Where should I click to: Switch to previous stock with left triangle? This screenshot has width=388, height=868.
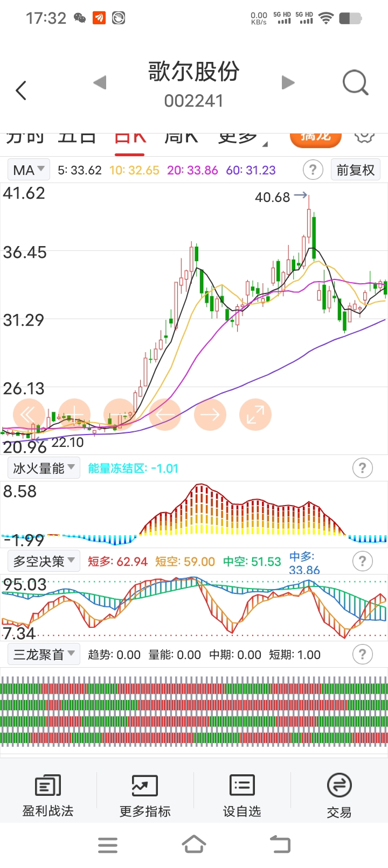click(x=100, y=82)
